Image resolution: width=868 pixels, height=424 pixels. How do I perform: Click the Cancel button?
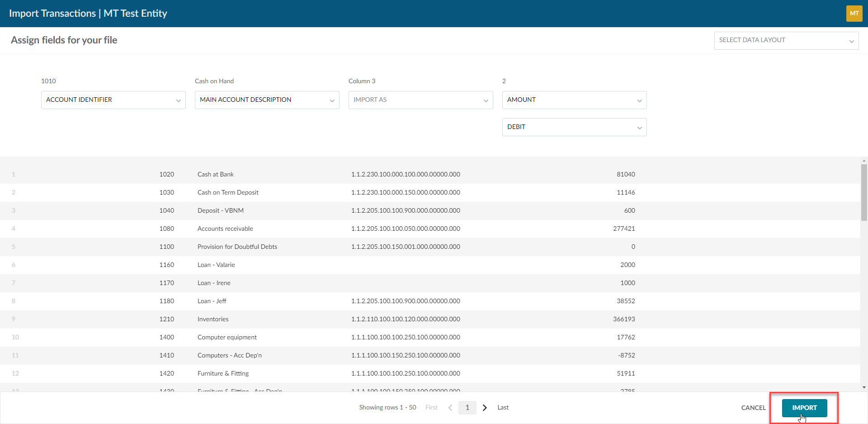(x=753, y=408)
